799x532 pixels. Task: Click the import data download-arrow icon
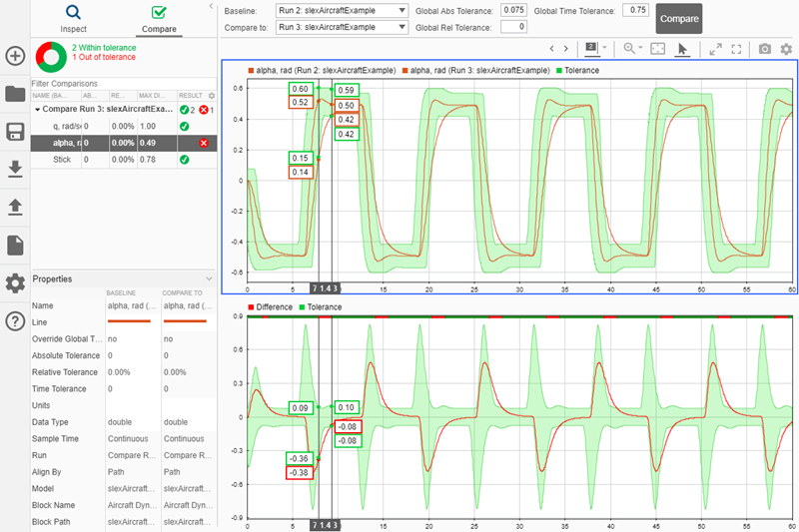point(15,169)
